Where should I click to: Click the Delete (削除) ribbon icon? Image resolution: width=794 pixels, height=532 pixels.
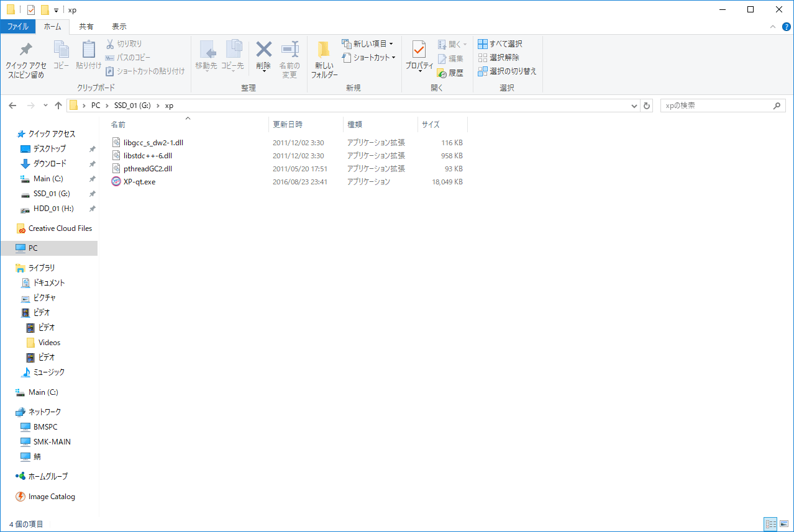pyautogui.click(x=263, y=52)
